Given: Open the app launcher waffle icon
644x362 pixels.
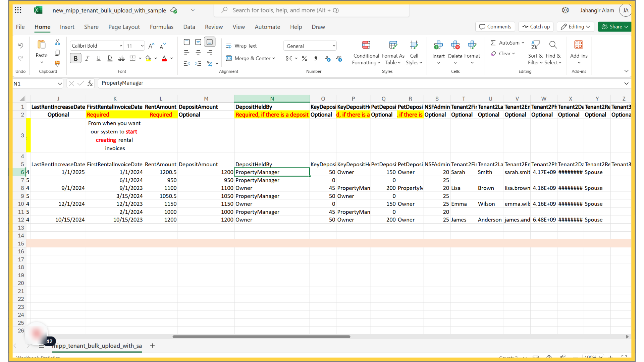Looking at the screenshot, I should pyautogui.click(x=18, y=10).
